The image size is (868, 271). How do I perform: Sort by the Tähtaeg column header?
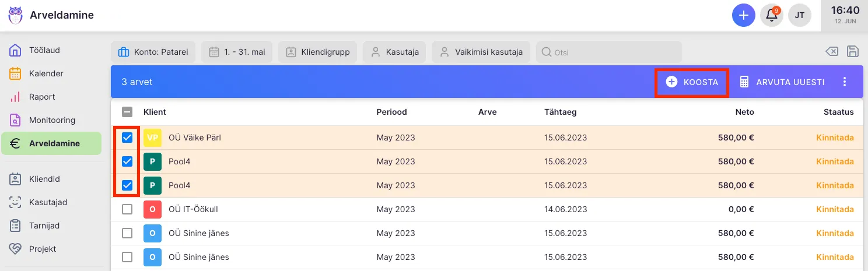560,112
